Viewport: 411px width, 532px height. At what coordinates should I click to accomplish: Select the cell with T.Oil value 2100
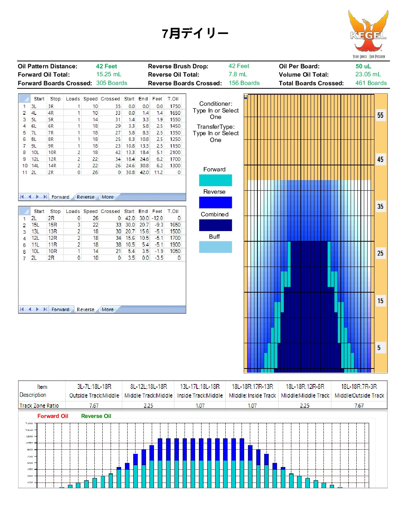click(173, 153)
